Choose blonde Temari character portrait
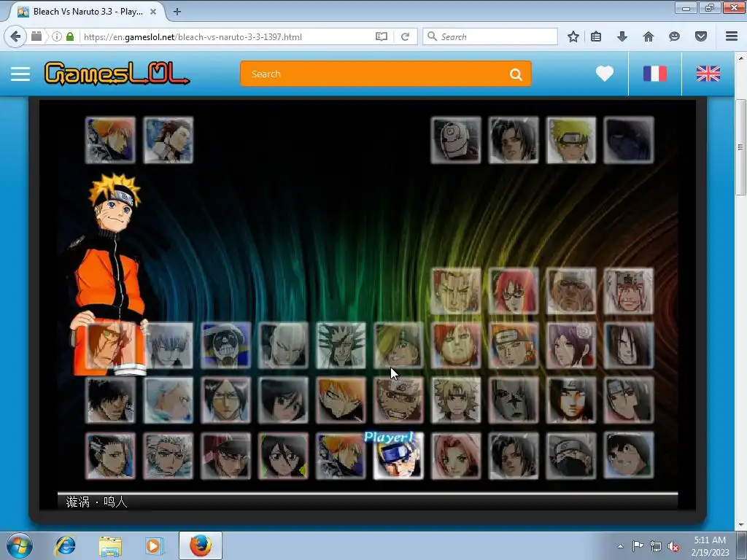The height and width of the screenshot is (560, 747). point(456,400)
